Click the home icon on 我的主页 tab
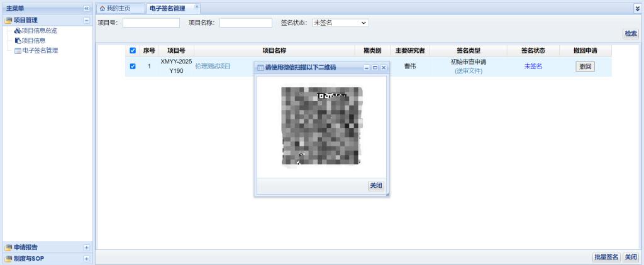Image resolution: width=644 pixels, height=265 pixels. 103,8
